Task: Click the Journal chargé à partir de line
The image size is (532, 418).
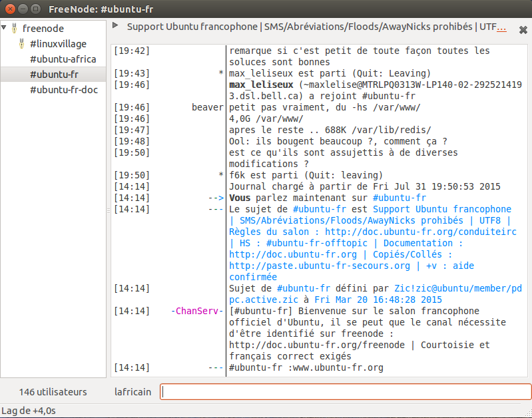Action: 365,186
